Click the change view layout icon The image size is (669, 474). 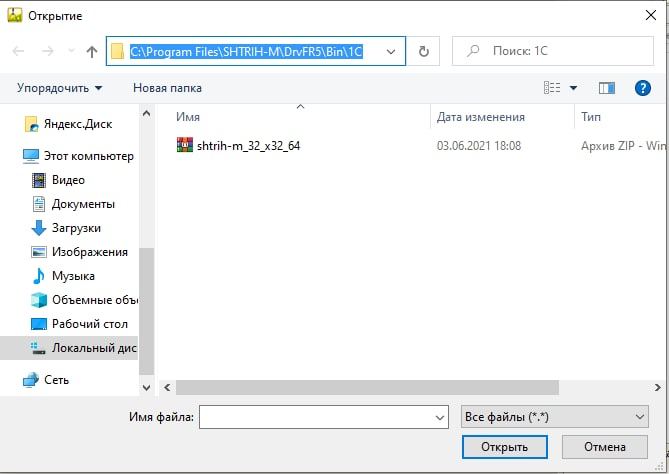pyautogui.click(x=552, y=88)
